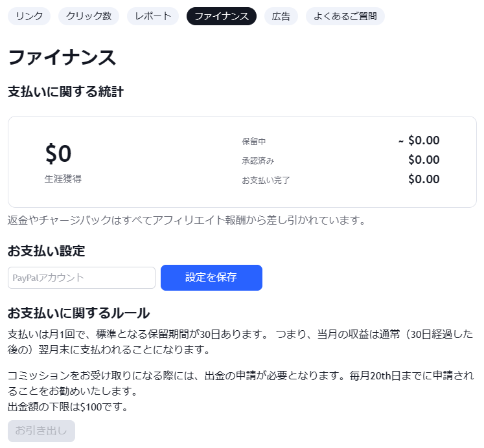This screenshot has width=484, height=448.
Task: Open the リンク tab
Action: pyautogui.click(x=29, y=16)
